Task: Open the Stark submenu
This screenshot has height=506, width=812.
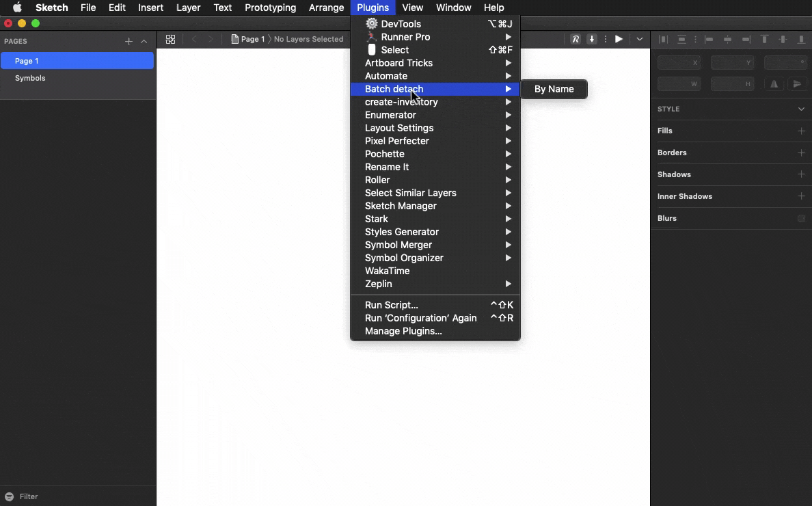Action: (435, 219)
